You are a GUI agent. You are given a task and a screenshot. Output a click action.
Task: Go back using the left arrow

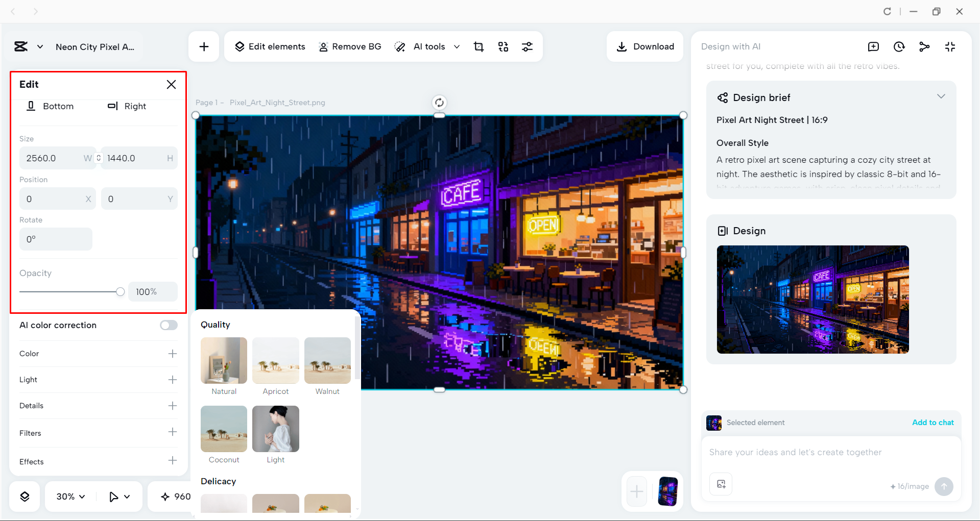[13, 11]
